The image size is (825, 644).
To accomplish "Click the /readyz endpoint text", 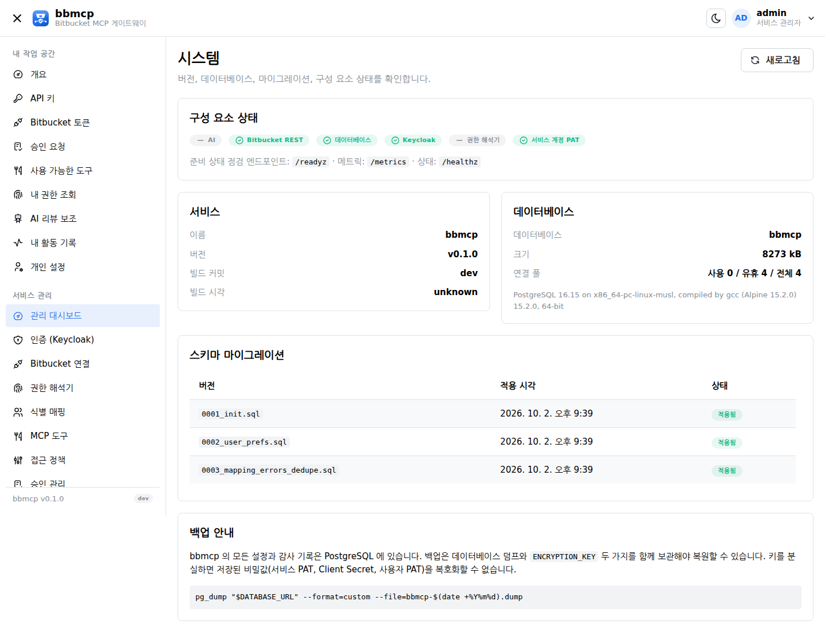I will tap(311, 162).
